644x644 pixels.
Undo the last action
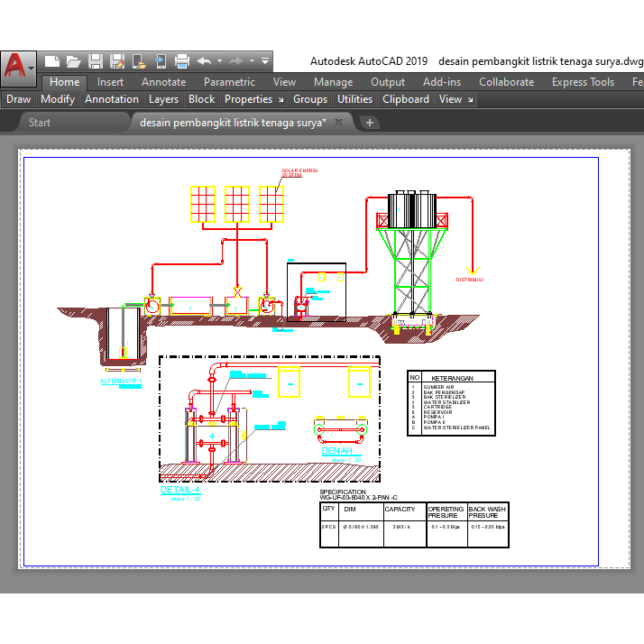click(x=204, y=61)
